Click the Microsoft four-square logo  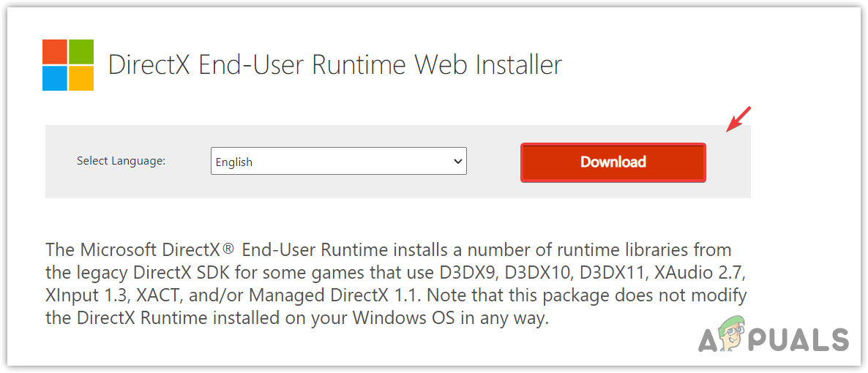[68, 65]
